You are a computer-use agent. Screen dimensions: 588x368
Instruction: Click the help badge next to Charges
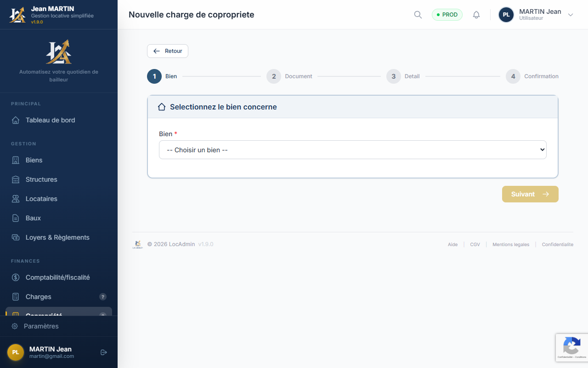[103, 297]
